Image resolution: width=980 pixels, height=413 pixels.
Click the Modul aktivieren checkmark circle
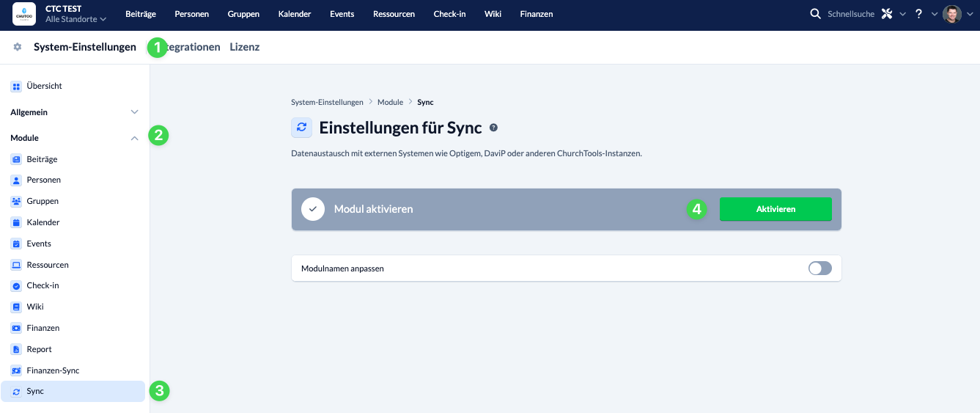coord(313,209)
